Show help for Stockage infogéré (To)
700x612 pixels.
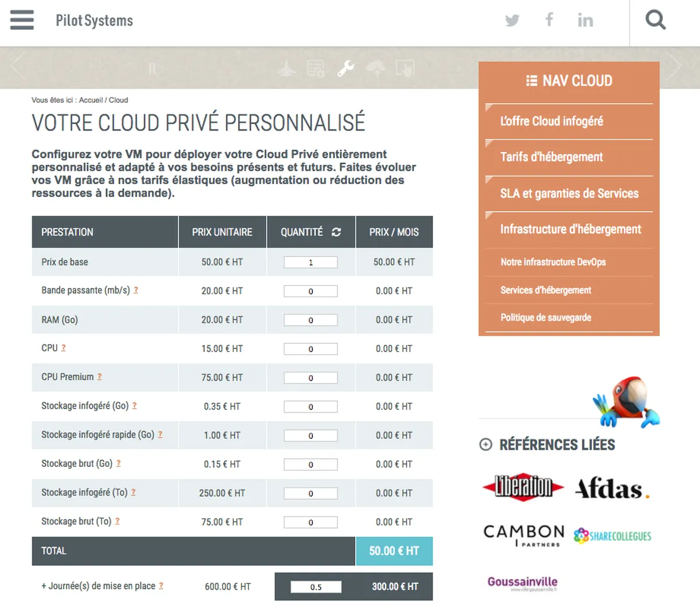(x=134, y=492)
